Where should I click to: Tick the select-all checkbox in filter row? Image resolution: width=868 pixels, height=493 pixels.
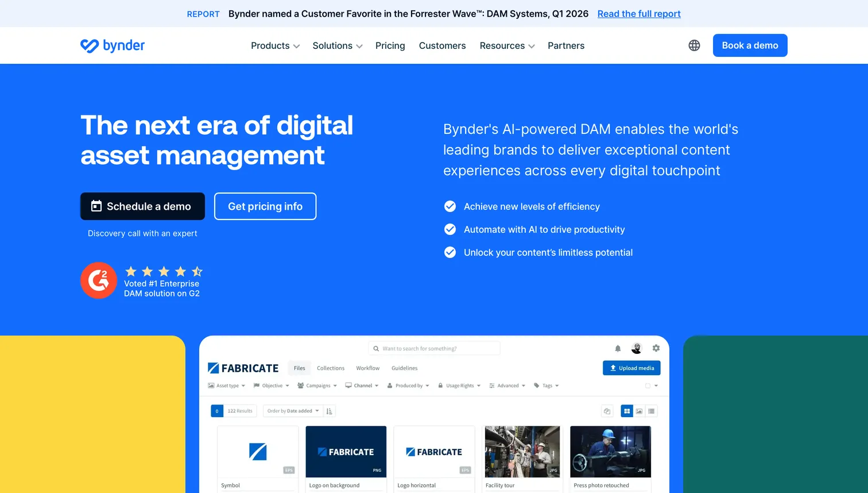tap(648, 386)
